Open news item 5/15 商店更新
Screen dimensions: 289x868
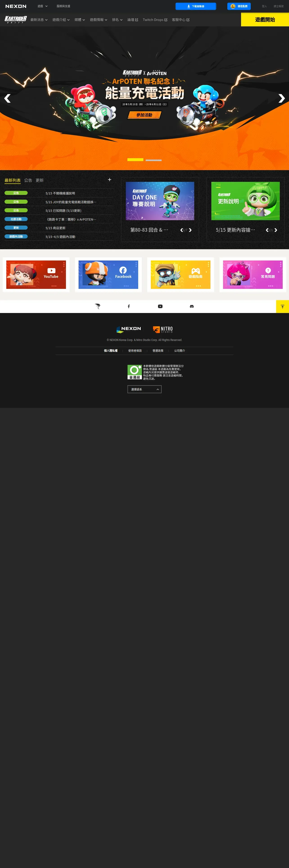56,228
